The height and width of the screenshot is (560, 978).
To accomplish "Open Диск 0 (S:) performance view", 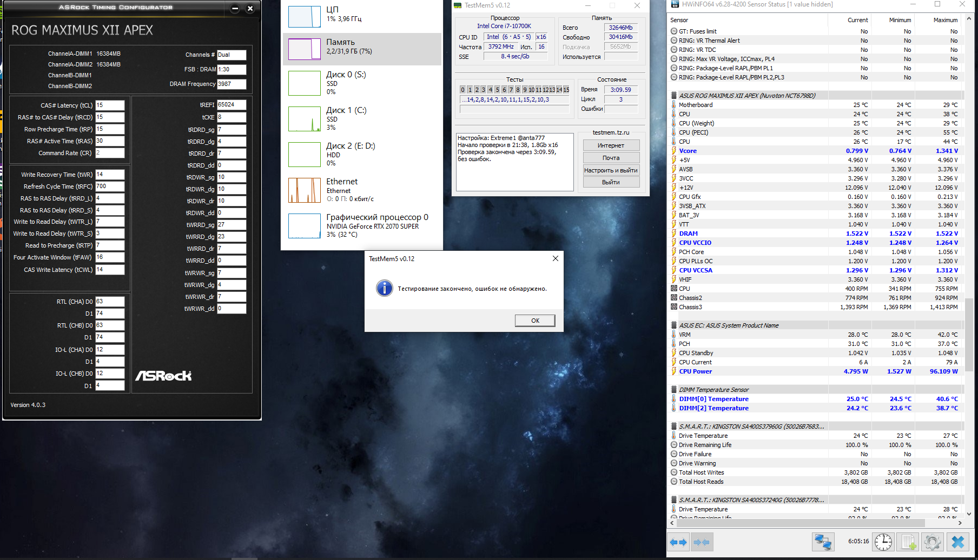I will 362,83.
